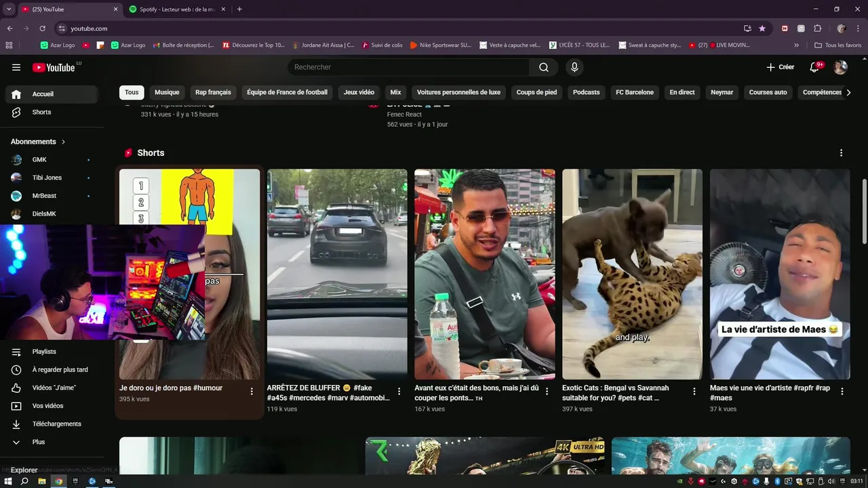Open Shorts in the sidebar
The height and width of the screenshot is (488, 868).
tap(52, 112)
